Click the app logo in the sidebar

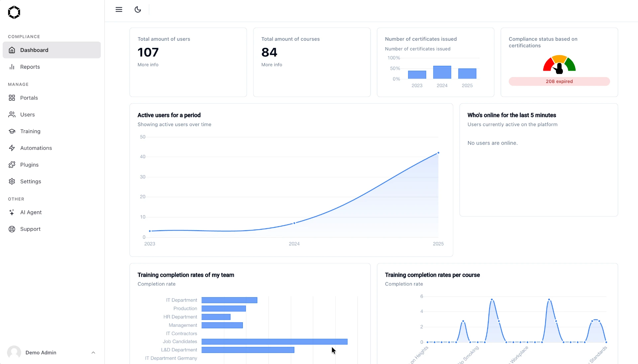tap(14, 12)
